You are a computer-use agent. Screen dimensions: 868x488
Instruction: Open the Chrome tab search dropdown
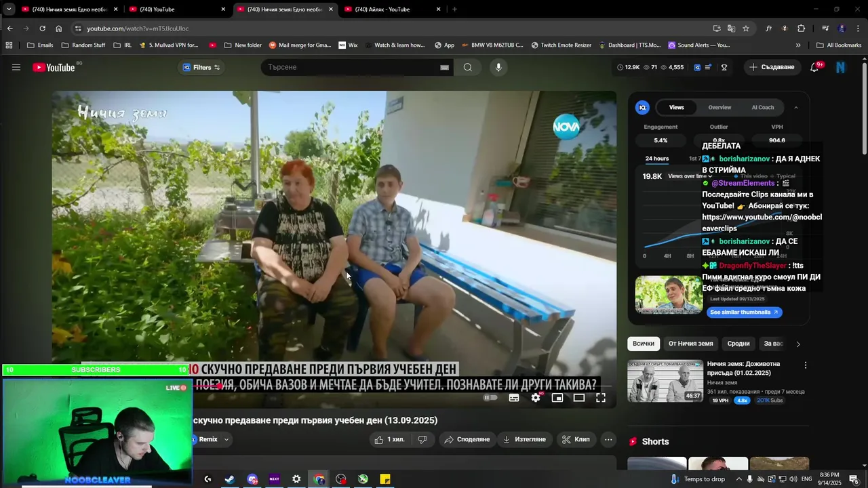pyautogui.click(x=9, y=9)
